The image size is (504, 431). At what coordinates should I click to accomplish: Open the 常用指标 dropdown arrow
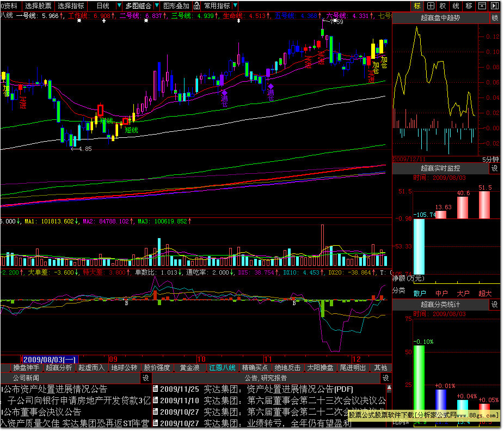tap(235, 5)
